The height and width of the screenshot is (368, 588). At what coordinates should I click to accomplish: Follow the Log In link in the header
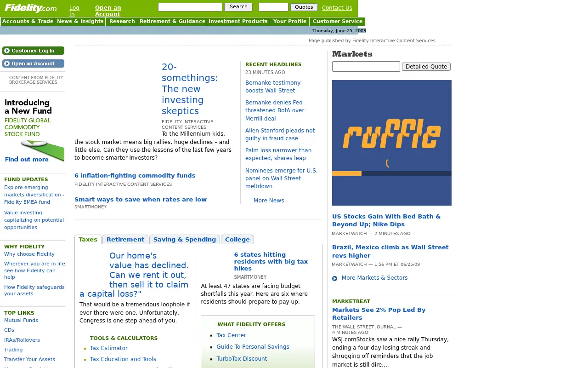74,11
